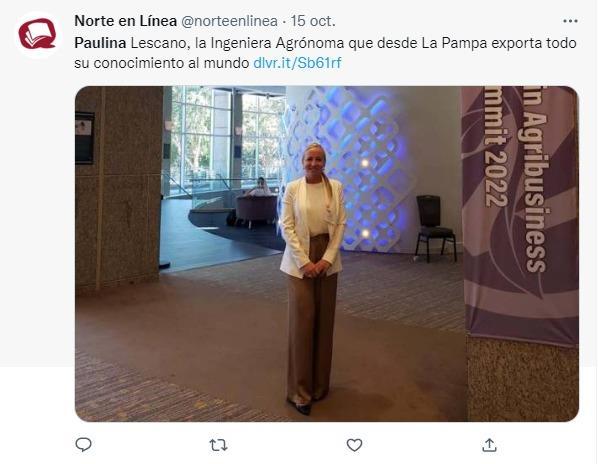Open the dlvr.it/Sb61rf link
Viewport: 599px width, 464px height.
[x=297, y=63]
